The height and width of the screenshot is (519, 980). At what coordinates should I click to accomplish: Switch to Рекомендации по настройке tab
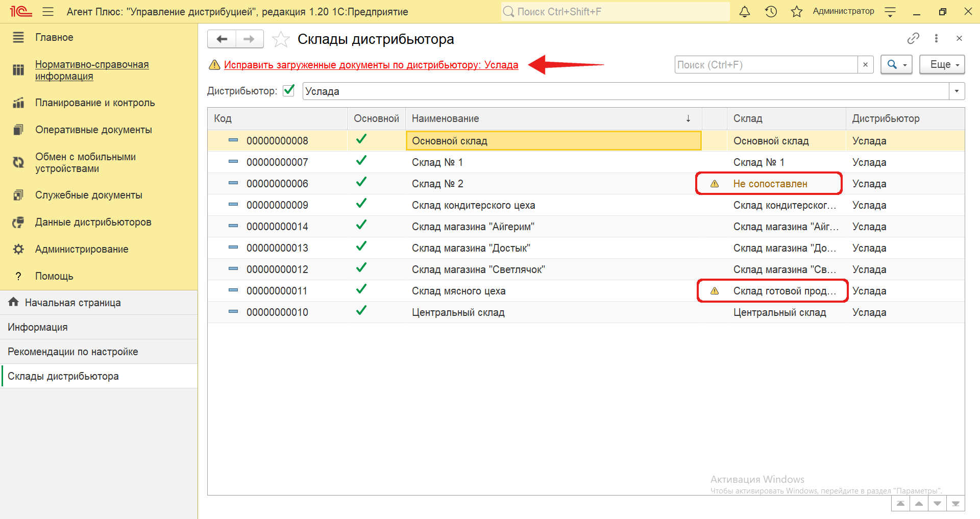[x=99, y=352]
